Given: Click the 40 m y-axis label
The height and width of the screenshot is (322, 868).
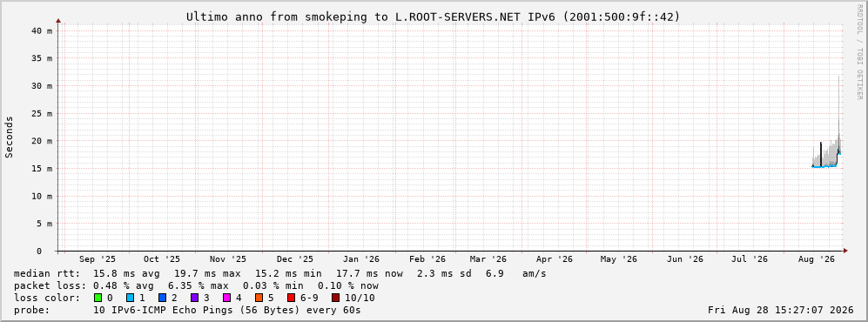Looking at the screenshot, I should (43, 31).
